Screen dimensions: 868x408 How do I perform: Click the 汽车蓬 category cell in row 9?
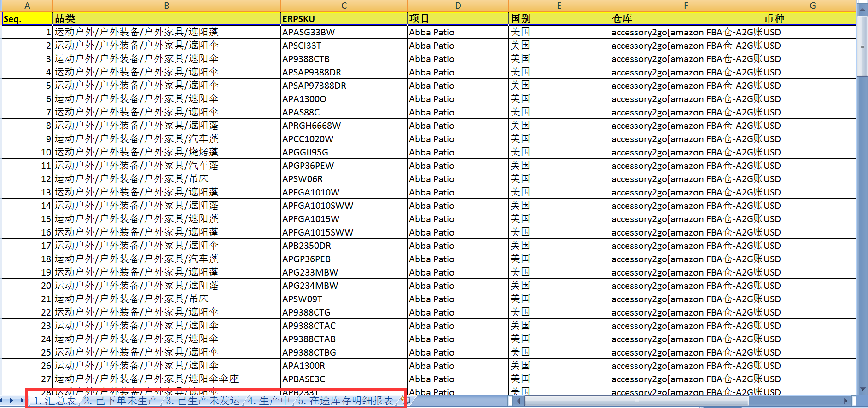167,139
